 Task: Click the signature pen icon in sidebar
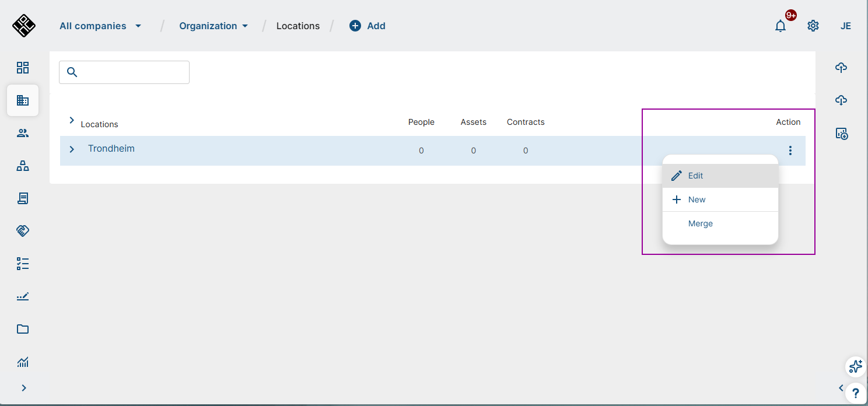pos(23,296)
